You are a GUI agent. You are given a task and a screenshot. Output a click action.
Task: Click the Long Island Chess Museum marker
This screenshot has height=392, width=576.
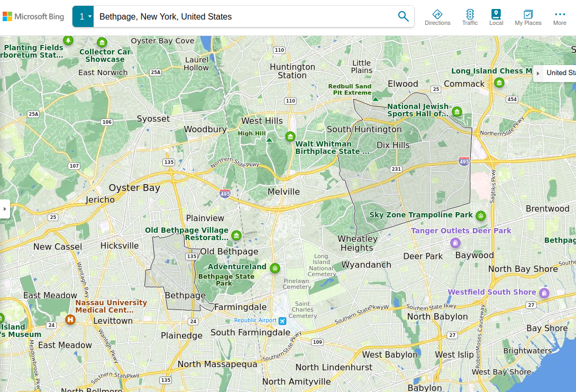click(x=499, y=83)
